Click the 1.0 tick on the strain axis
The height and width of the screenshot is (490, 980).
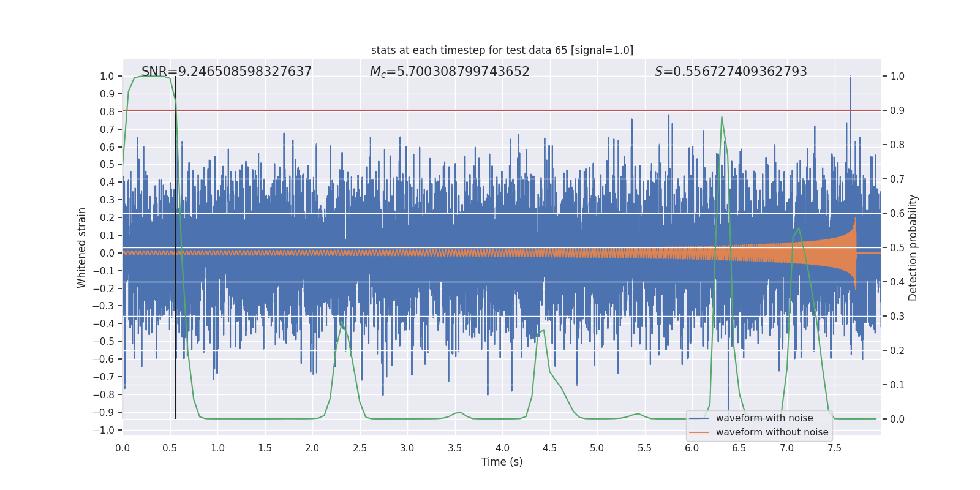coord(107,77)
